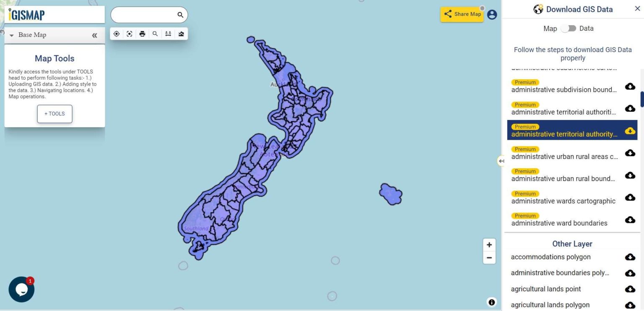Open the chat support bubble
Screen dimensions: 644x311
point(21,289)
